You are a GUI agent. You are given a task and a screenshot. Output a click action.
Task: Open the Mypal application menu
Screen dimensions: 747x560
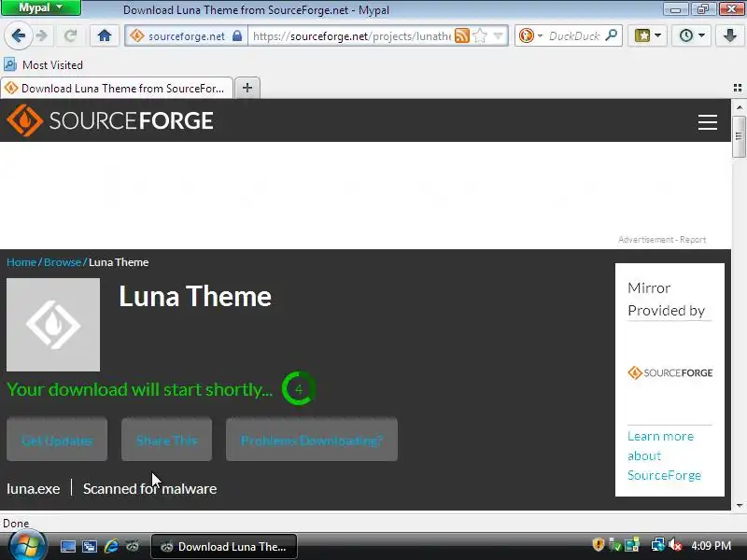pyautogui.click(x=41, y=7)
